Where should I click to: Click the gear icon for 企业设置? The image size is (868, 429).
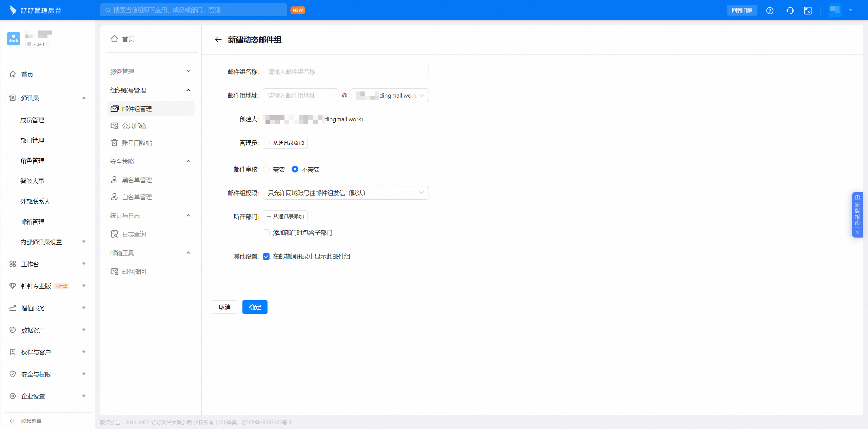click(x=13, y=396)
